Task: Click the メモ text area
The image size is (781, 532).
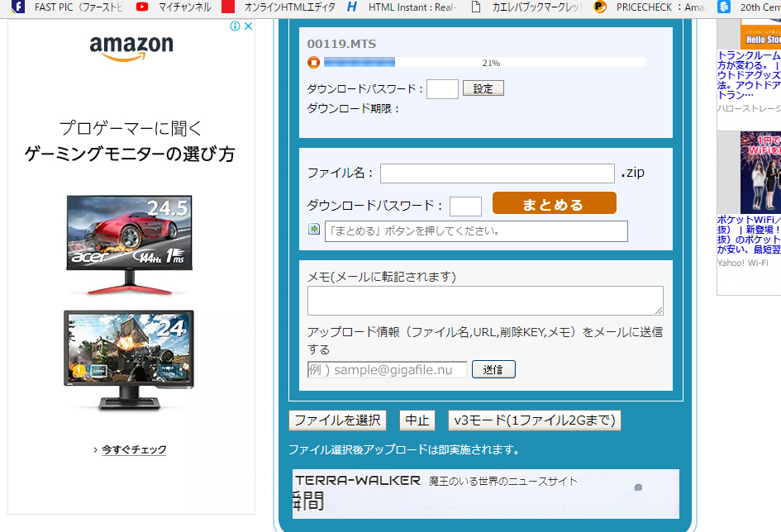Action: click(x=485, y=301)
